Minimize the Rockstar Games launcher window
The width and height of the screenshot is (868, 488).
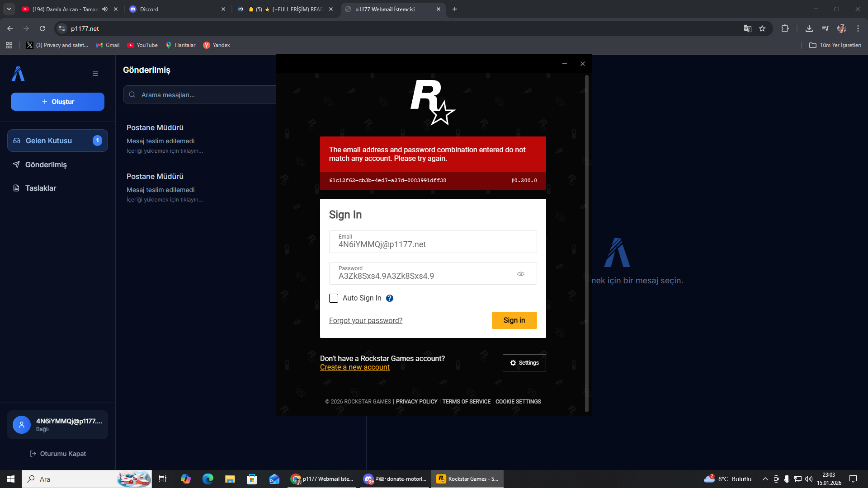point(565,64)
